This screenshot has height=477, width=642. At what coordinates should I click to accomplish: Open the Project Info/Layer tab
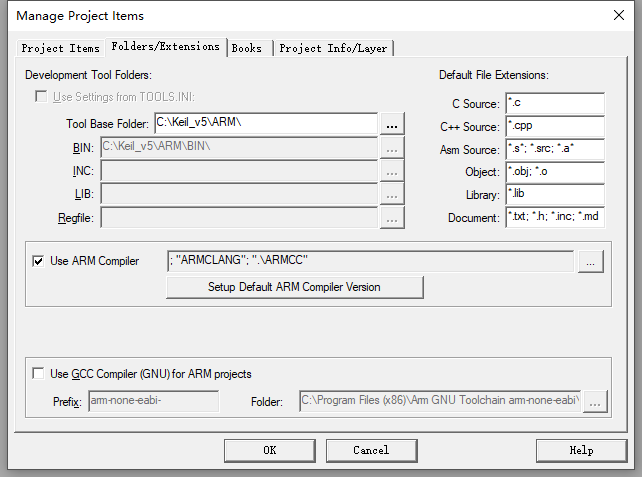tap(333, 48)
